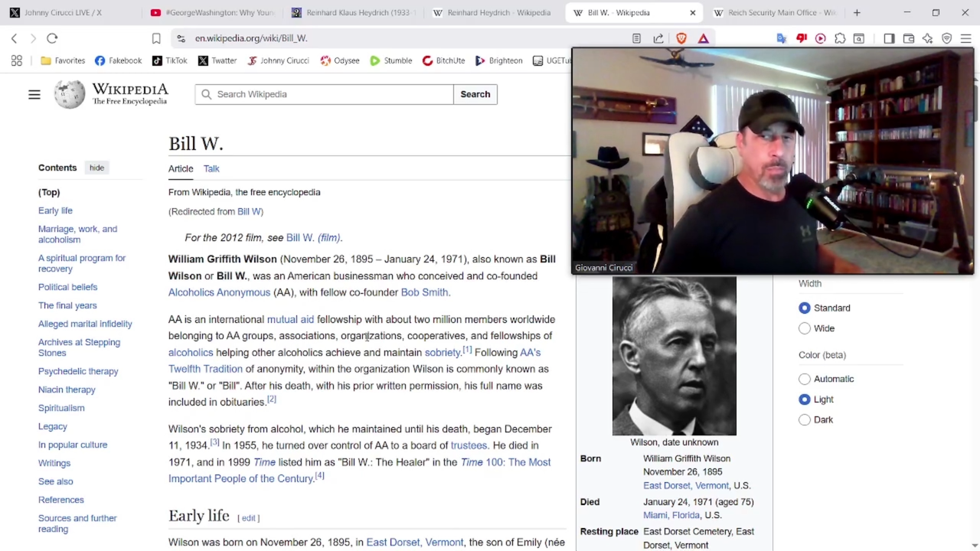Viewport: 980px width, 551px height.
Task: Click the share icon in address bar
Action: tap(658, 38)
